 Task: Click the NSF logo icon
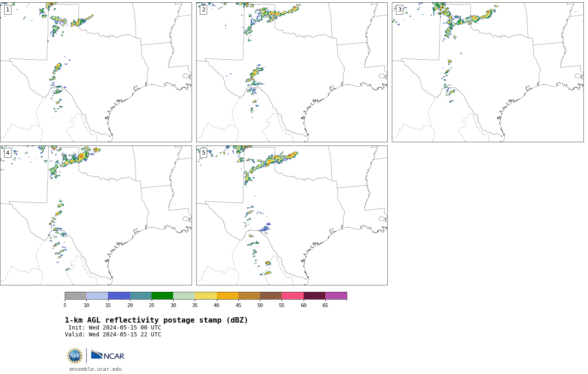pyautogui.click(x=75, y=356)
